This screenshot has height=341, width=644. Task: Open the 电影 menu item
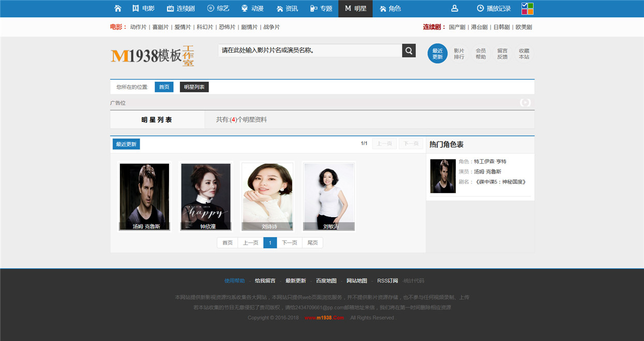[x=143, y=8]
